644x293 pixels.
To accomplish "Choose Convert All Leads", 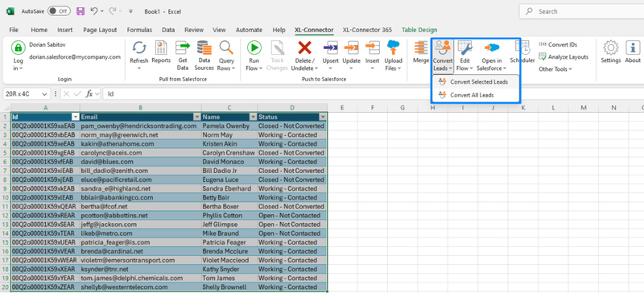I will pyautogui.click(x=476, y=95).
